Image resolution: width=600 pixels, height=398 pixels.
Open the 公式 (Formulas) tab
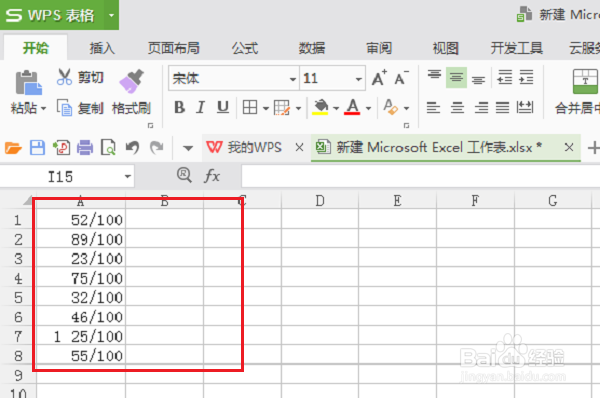coord(245,48)
